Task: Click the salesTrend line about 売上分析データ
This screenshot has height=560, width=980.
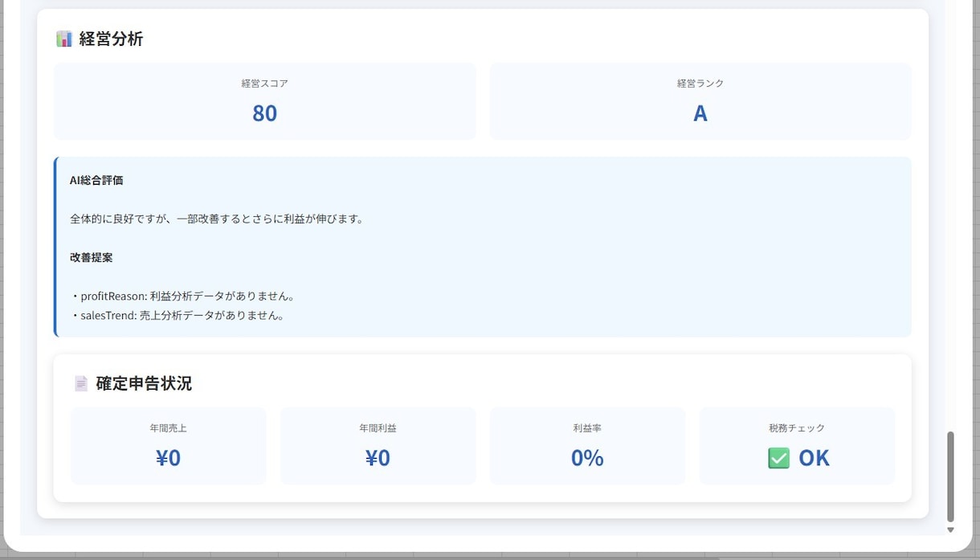Action: pyautogui.click(x=178, y=315)
